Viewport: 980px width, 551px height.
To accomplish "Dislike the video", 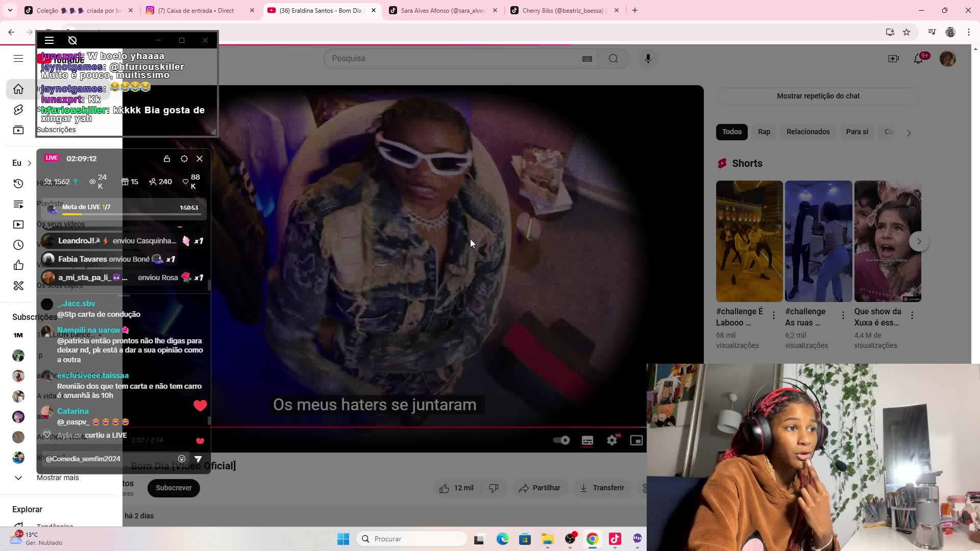I will coord(494,488).
